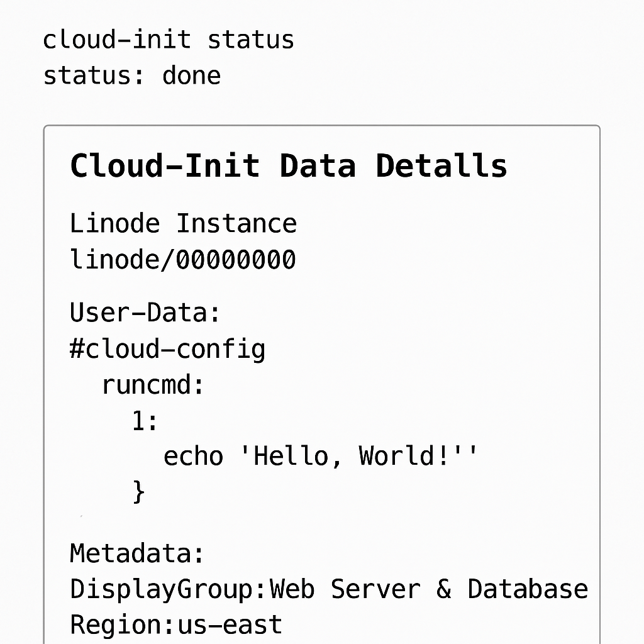Select the 'runcmd:' line
Screen dimensions: 644x644
(x=153, y=385)
